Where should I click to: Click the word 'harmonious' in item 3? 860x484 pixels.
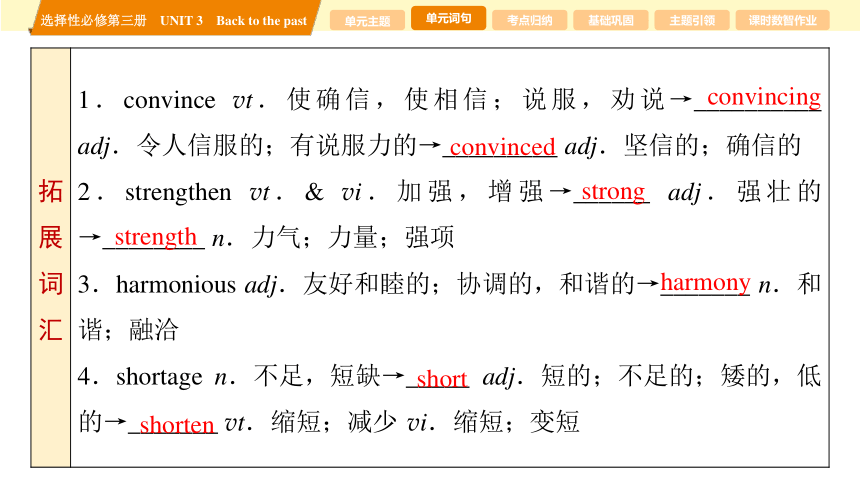[x=176, y=284]
